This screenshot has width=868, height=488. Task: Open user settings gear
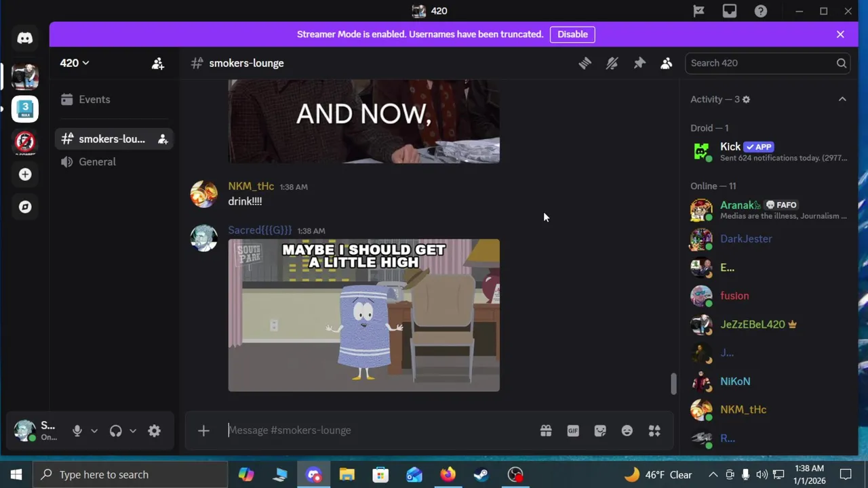pyautogui.click(x=154, y=430)
